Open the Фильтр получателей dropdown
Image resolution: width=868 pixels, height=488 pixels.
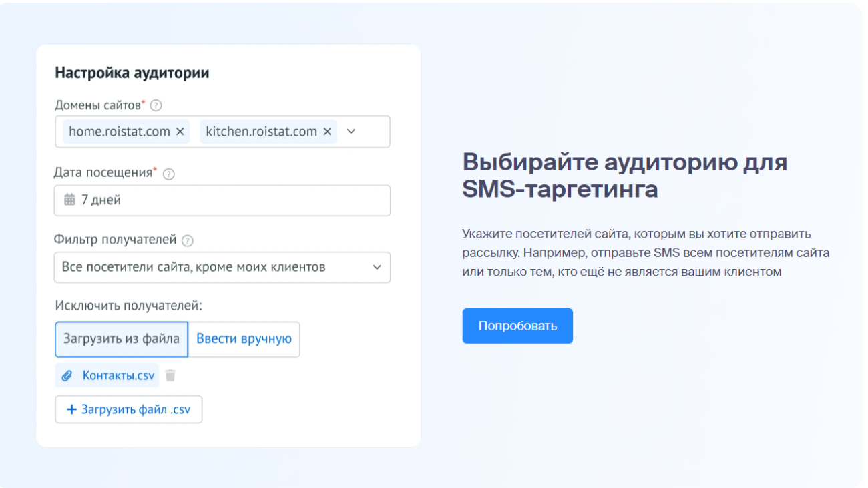coord(379,267)
